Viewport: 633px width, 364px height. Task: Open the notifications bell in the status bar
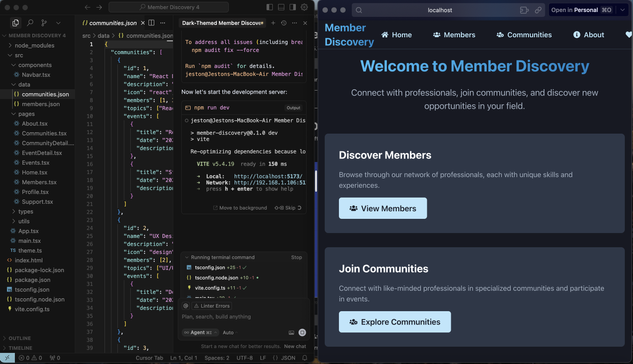tap(305, 358)
